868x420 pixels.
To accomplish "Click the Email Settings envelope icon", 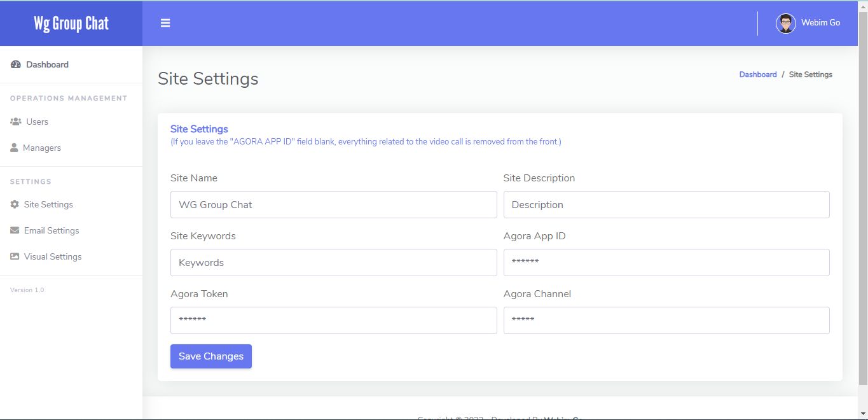I will [15, 230].
